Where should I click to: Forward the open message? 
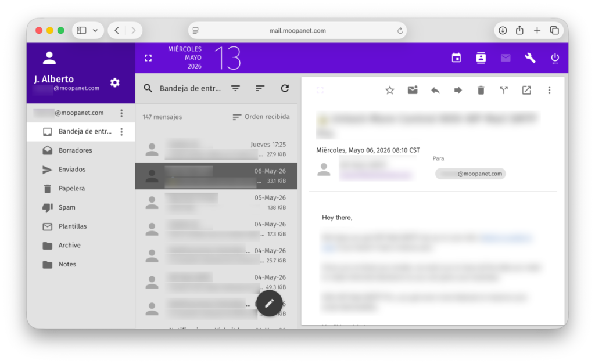[x=458, y=90]
